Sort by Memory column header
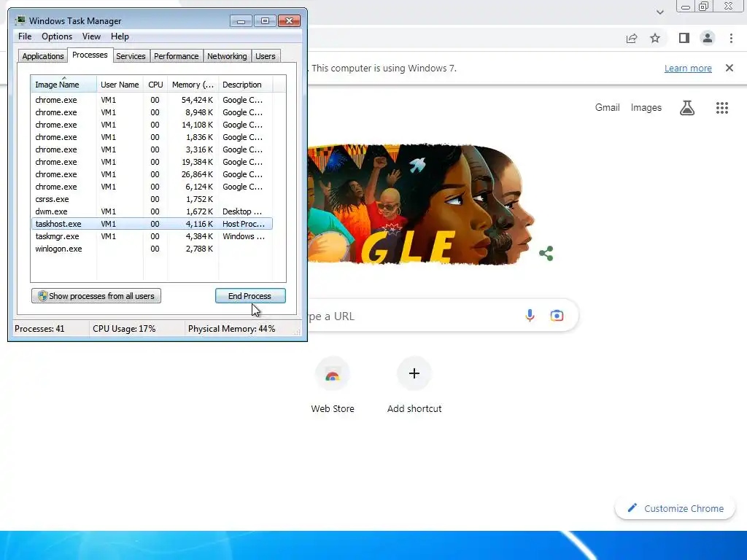This screenshot has height=560, width=747. point(193,85)
